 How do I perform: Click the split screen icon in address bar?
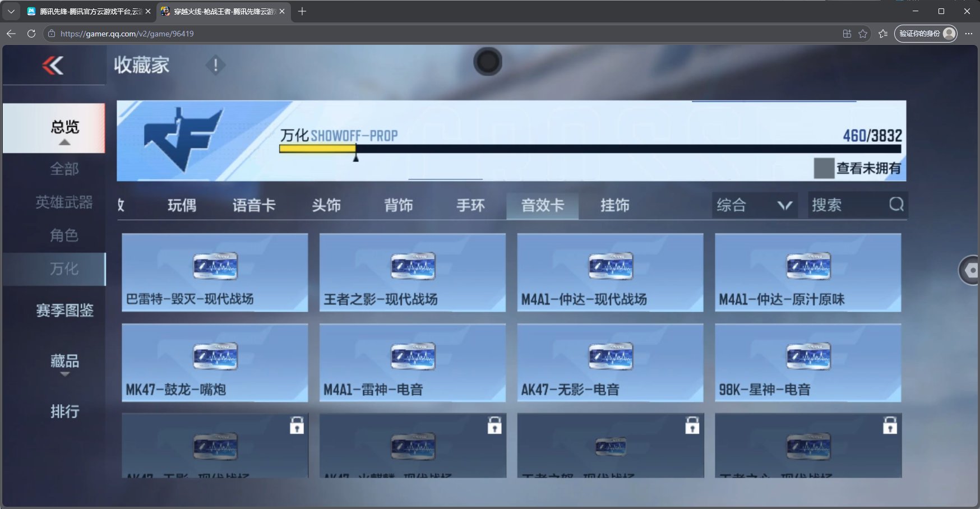tap(847, 34)
